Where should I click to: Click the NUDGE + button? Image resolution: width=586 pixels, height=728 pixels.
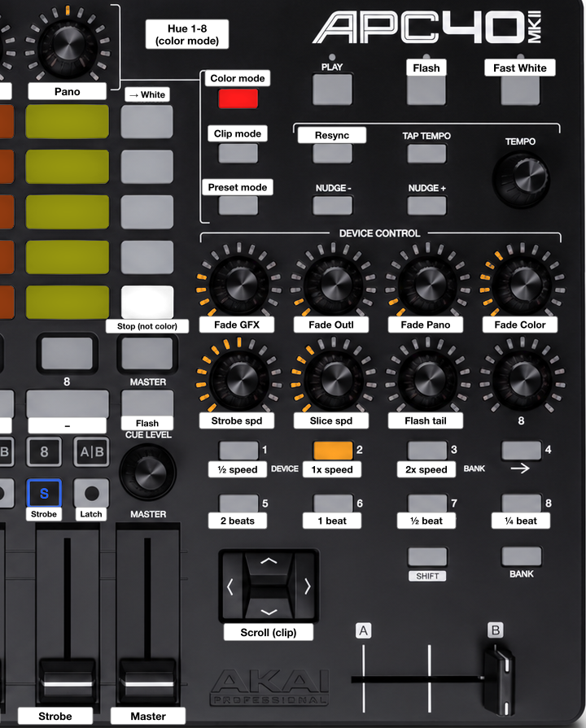click(426, 205)
